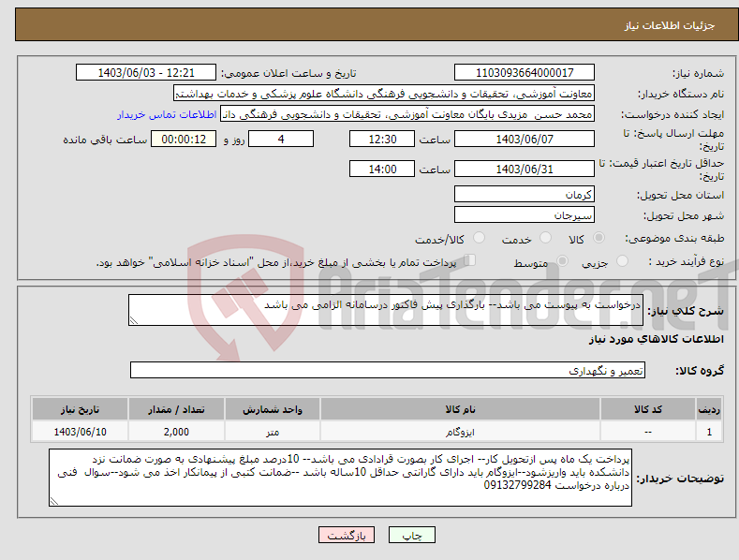The image size is (739, 560).
Task: Click the تعداد / مقدار column header
Action: coord(176,409)
